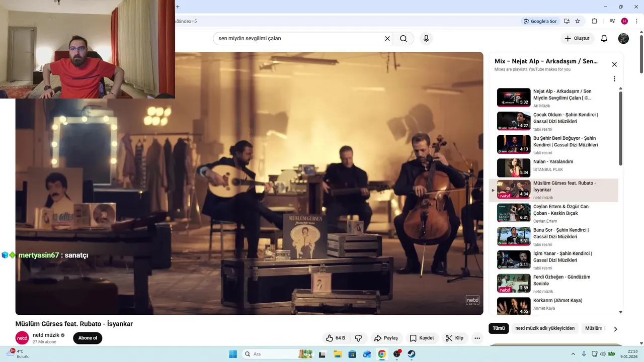Open weather widget 4°C Bulutlu
The height and width of the screenshot is (362, 644).
tap(19, 354)
